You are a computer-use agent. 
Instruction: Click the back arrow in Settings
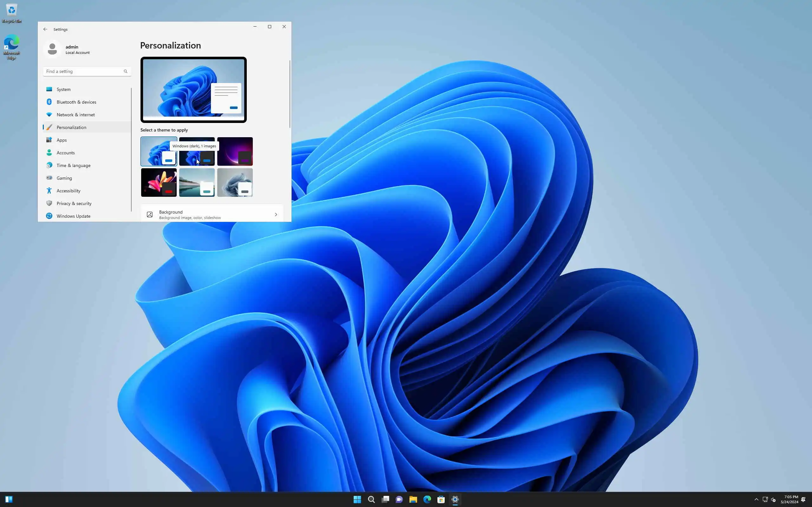coord(45,29)
